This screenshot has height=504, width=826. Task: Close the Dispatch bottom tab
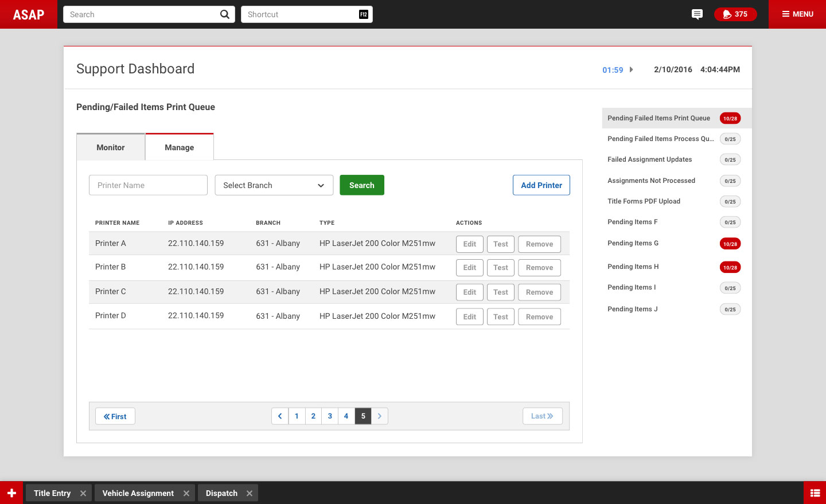[x=250, y=493]
